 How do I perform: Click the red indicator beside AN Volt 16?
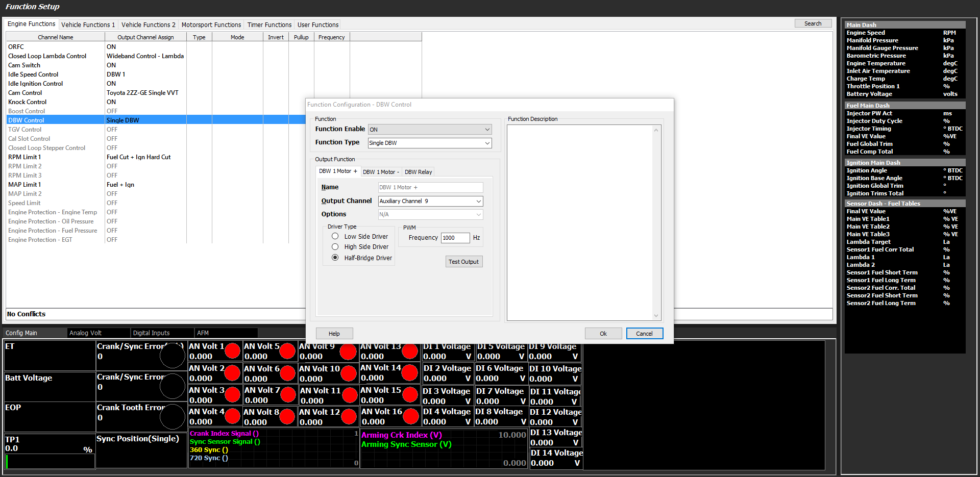[410, 416]
